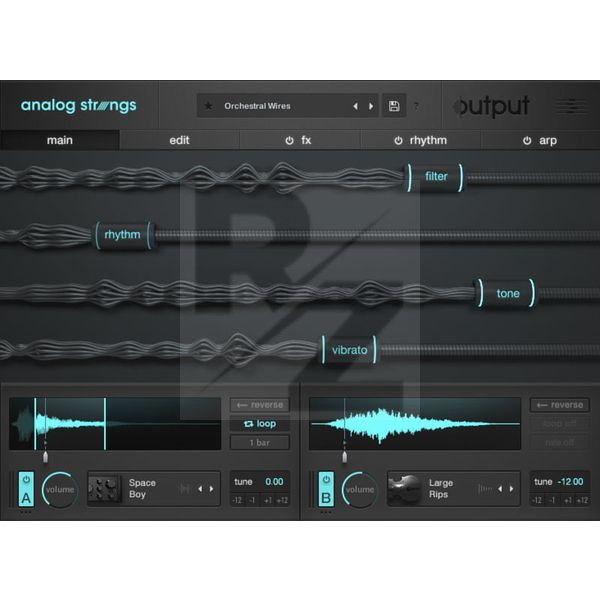
Task: Click the output brand logo
Action: point(491,106)
